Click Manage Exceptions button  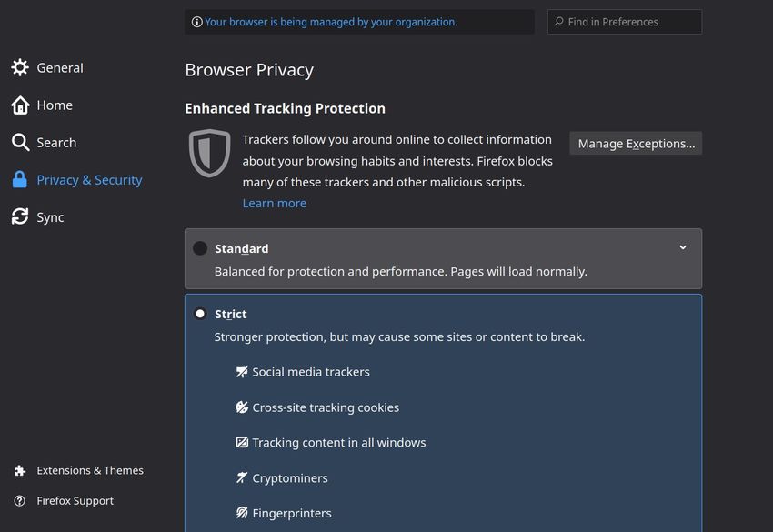[x=636, y=144]
